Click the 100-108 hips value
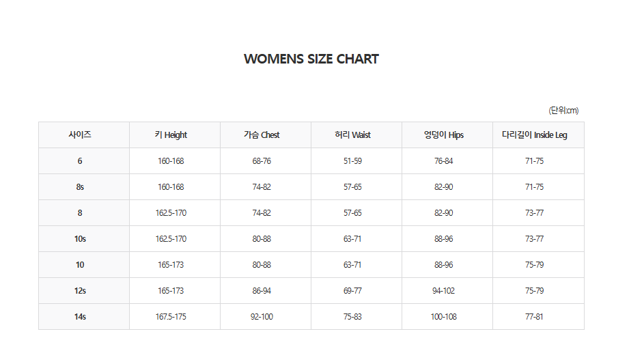The image size is (629, 364). point(443,317)
